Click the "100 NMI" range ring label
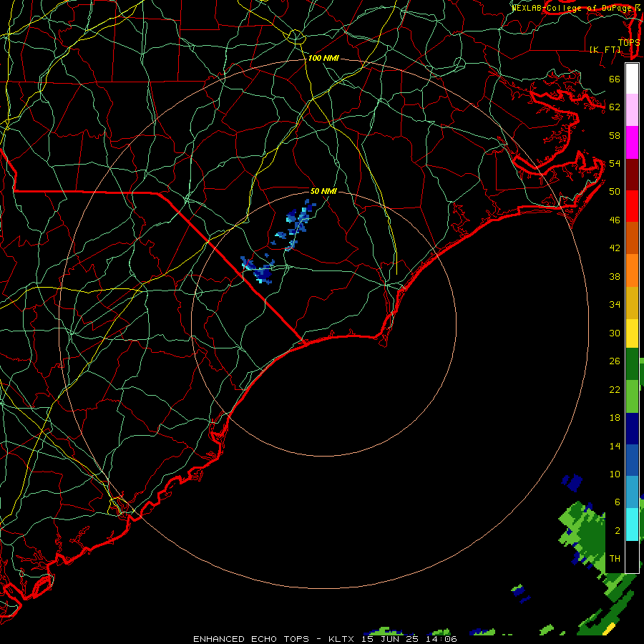The height and width of the screenshot is (644, 644). pos(323,59)
